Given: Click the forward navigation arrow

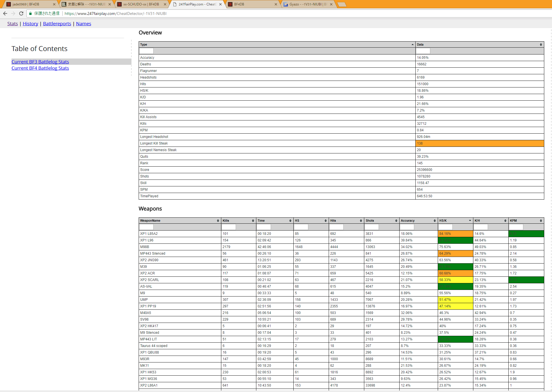Looking at the screenshot, I should tap(13, 13).
